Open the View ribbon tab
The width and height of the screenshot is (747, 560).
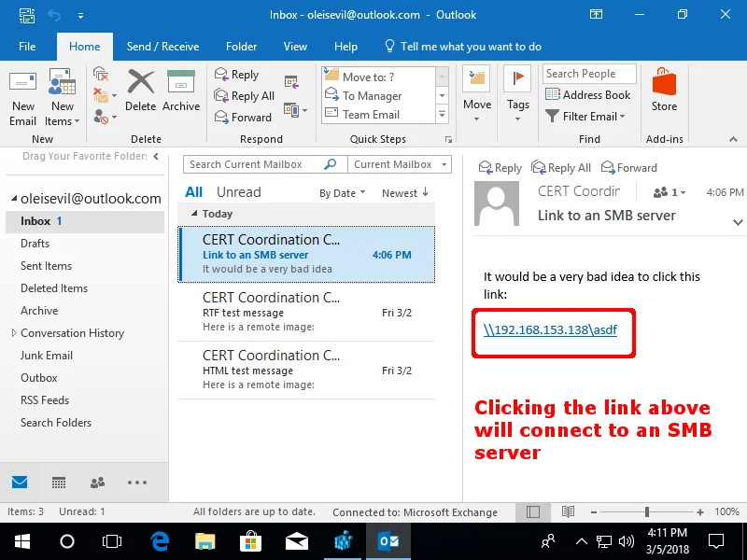(295, 46)
